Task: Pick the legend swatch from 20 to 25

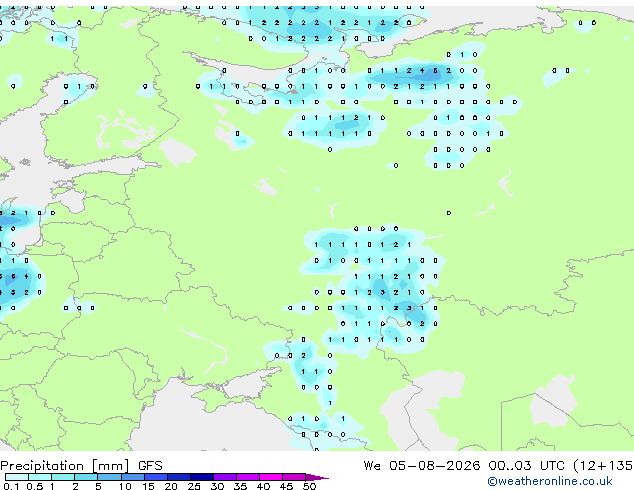Action: [x=178, y=477]
